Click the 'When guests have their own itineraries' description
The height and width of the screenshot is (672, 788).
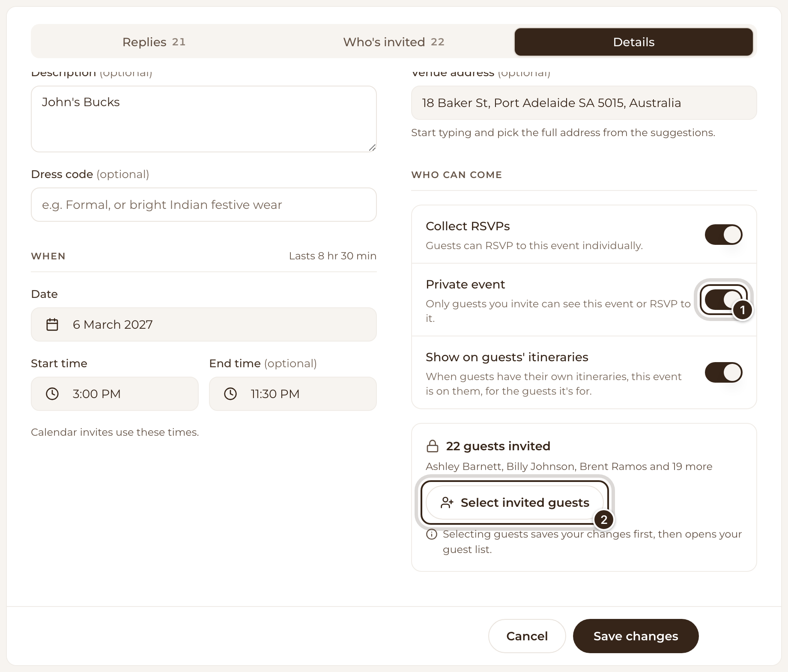553,384
